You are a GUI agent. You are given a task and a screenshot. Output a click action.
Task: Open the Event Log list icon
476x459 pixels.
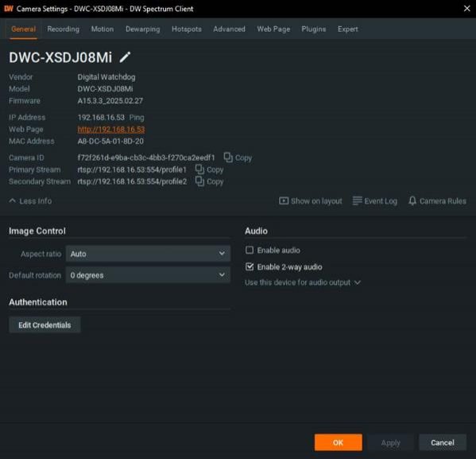pyautogui.click(x=357, y=200)
